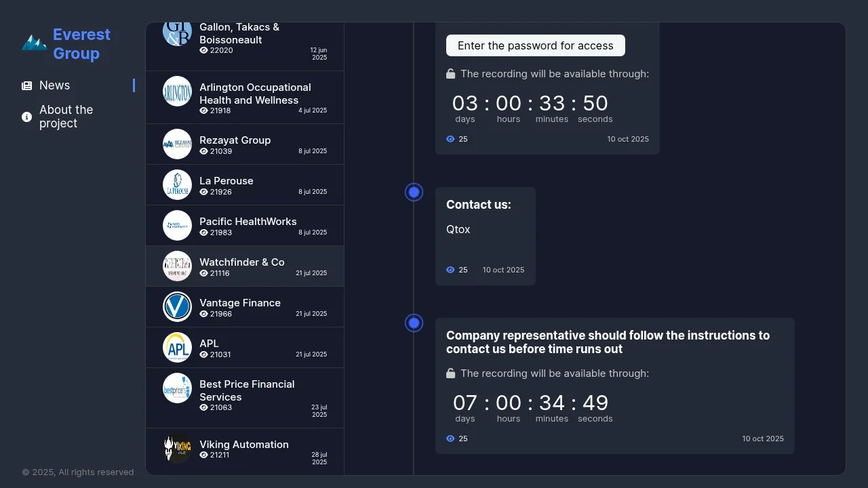Click the Everest Group mountain logo
868x488 pixels.
point(34,43)
